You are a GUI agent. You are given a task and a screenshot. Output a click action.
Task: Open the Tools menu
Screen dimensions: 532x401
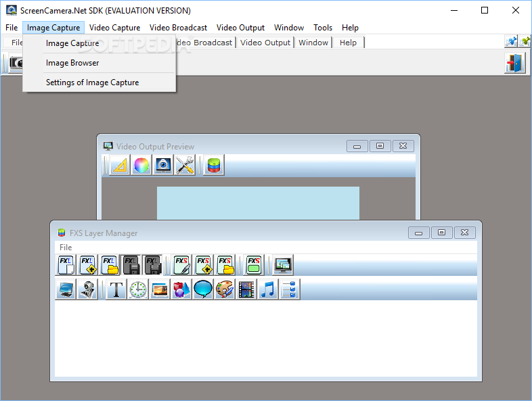(x=323, y=28)
